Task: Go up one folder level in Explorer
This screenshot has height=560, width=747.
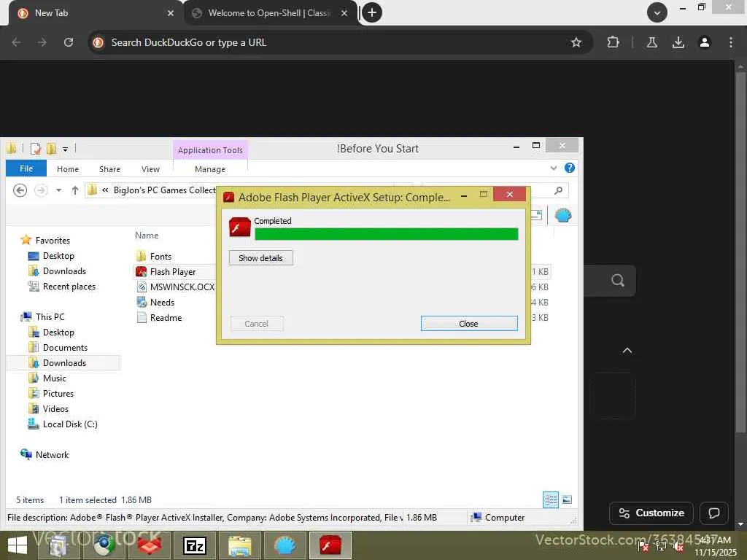Action: coord(75,190)
